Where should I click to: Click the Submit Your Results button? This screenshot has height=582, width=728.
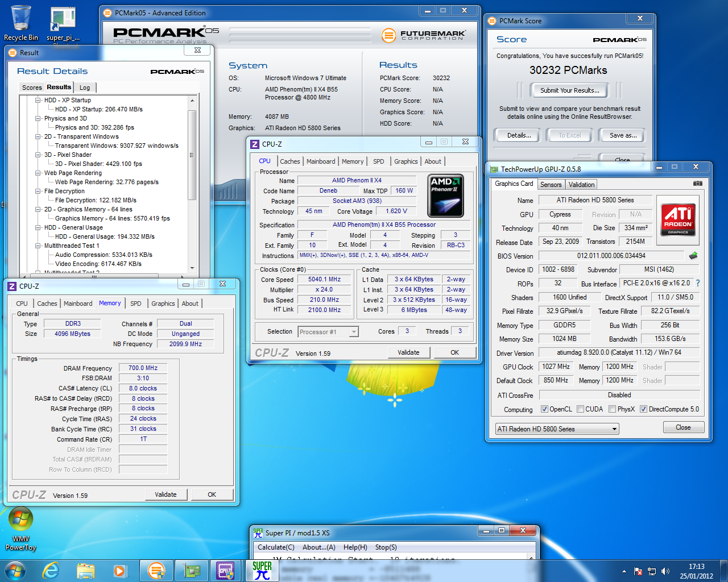click(569, 90)
